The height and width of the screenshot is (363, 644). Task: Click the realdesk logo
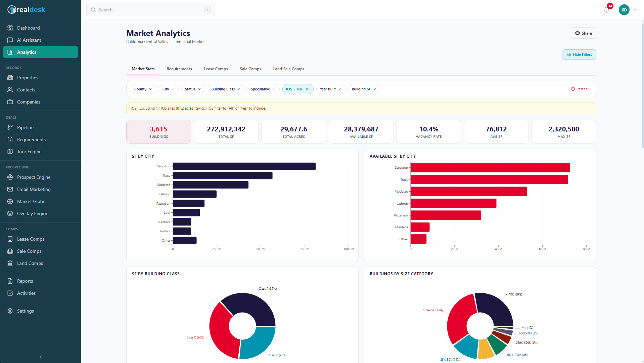[x=26, y=10]
